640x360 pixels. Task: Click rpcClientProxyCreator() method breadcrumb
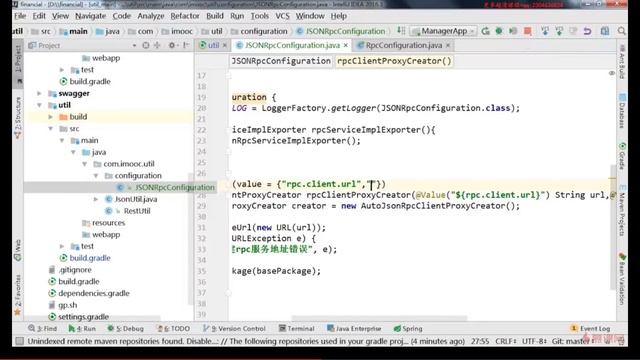click(x=394, y=61)
